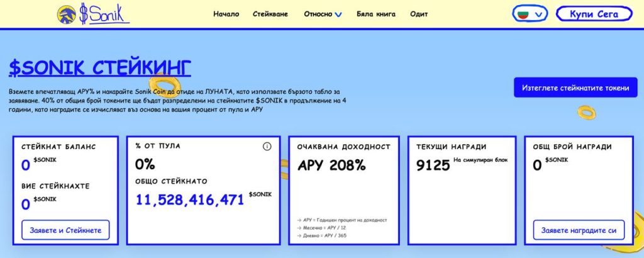Open the language selector chevron
Screen dimensions: 644x258
point(538,14)
